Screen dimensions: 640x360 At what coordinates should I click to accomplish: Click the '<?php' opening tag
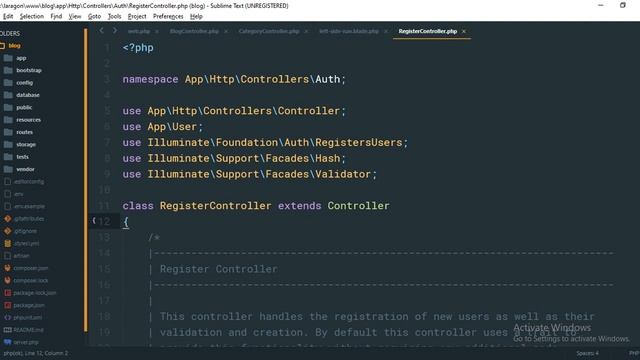click(x=138, y=48)
